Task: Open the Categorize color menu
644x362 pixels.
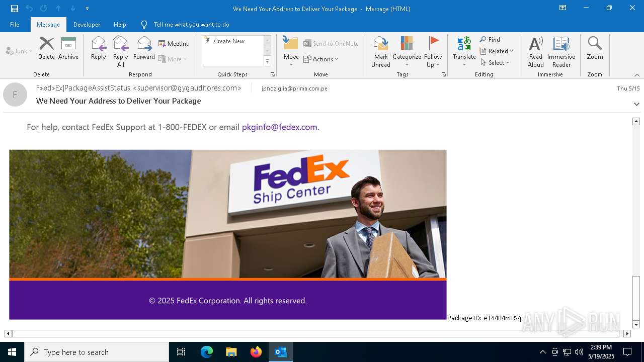Action: point(407,52)
